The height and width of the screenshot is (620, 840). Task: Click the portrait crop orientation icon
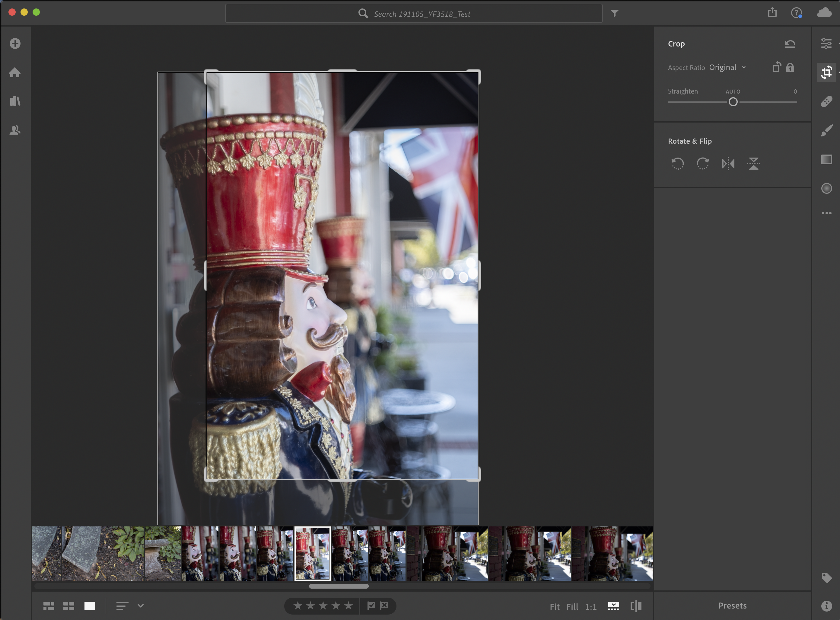[777, 67]
